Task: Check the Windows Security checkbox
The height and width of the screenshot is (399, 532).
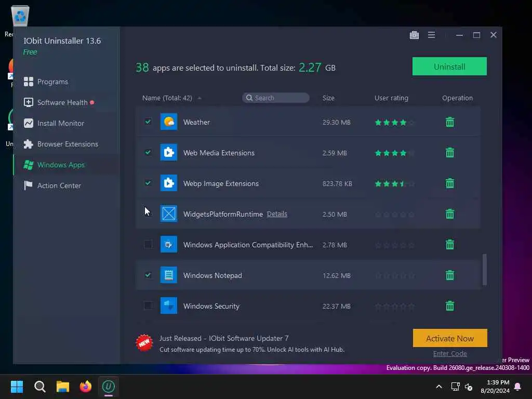Action: [x=148, y=305]
